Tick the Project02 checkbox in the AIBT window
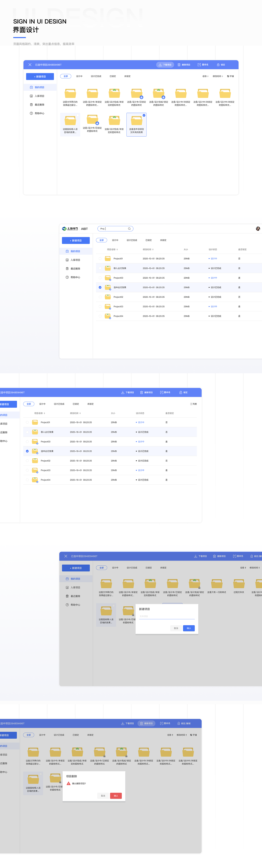 pos(100,297)
